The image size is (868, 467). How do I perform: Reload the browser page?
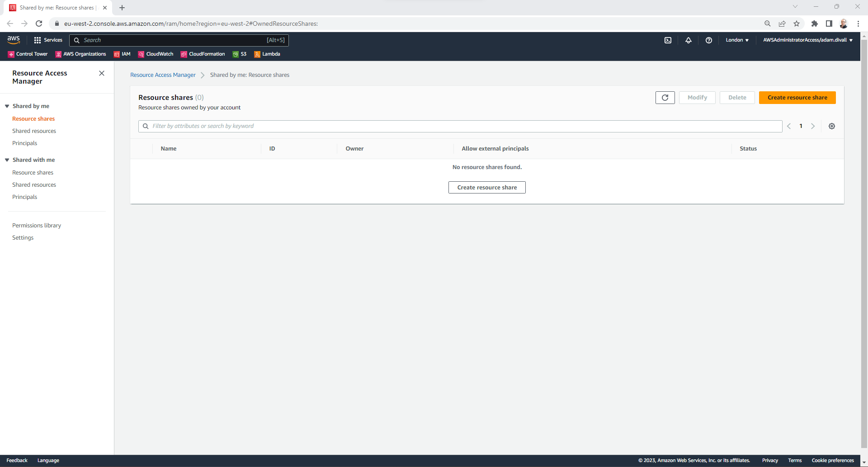39,24
